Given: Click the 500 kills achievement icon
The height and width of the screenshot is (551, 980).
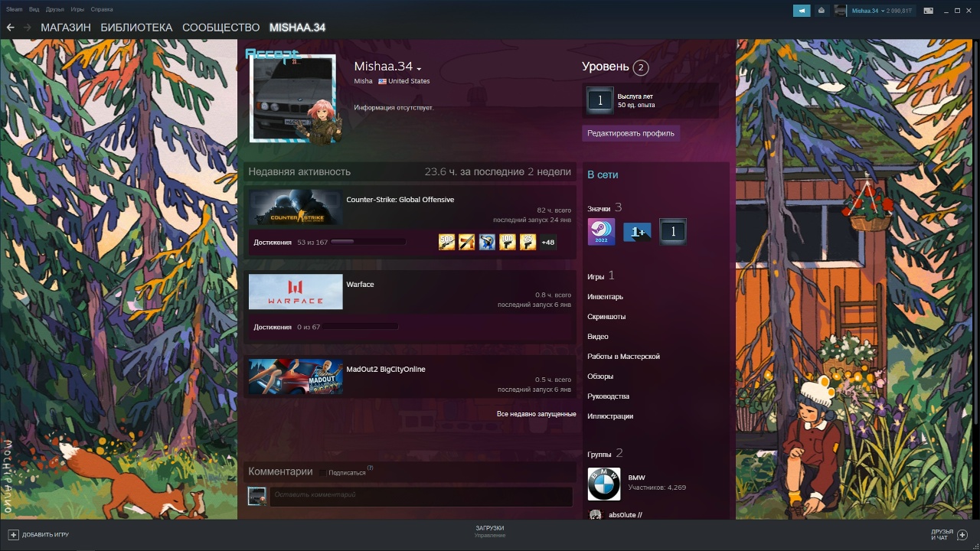Looking at the screenshot, I should tap(446, 243).
